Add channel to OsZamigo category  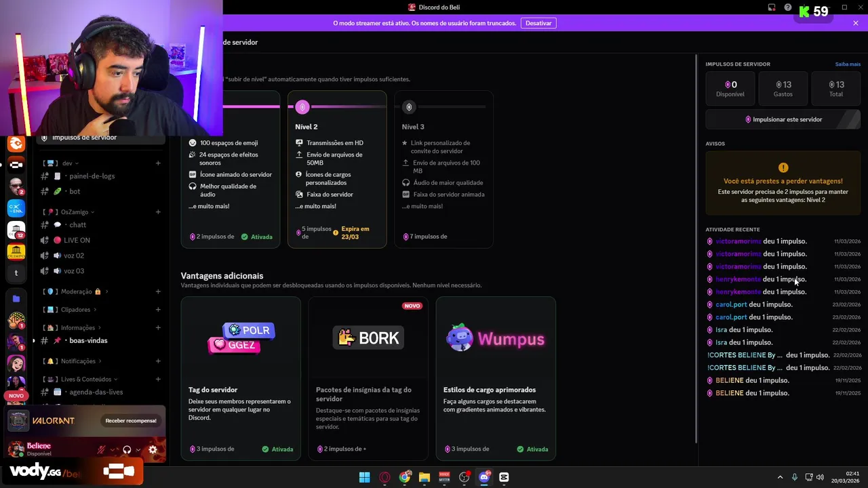click(158, 212)
